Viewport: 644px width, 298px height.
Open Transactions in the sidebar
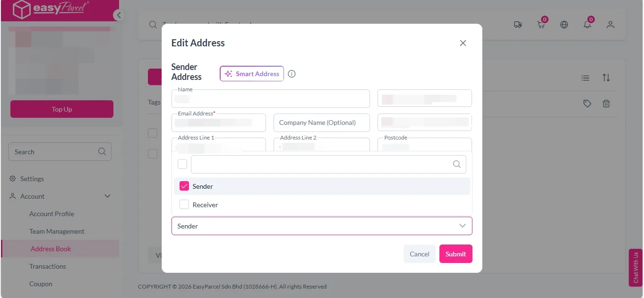coord(48,266)
